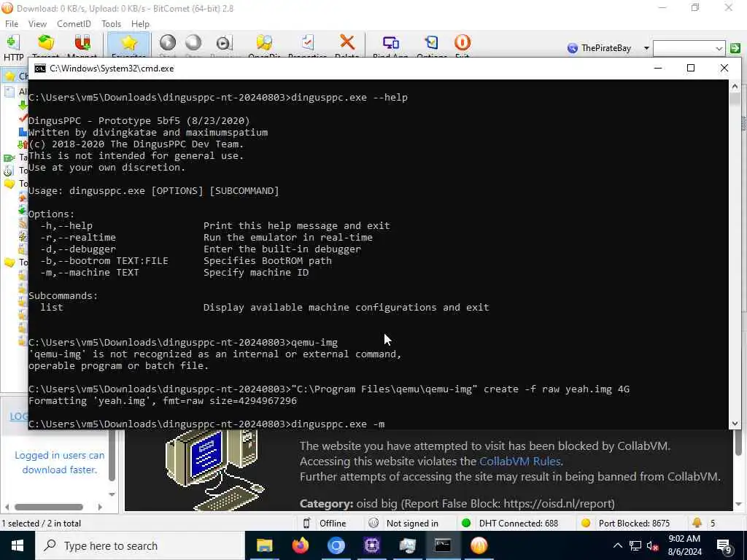Click Logged in users can download faster link
This screenshot has height=560, width=747.
click(x=60, y=462)
